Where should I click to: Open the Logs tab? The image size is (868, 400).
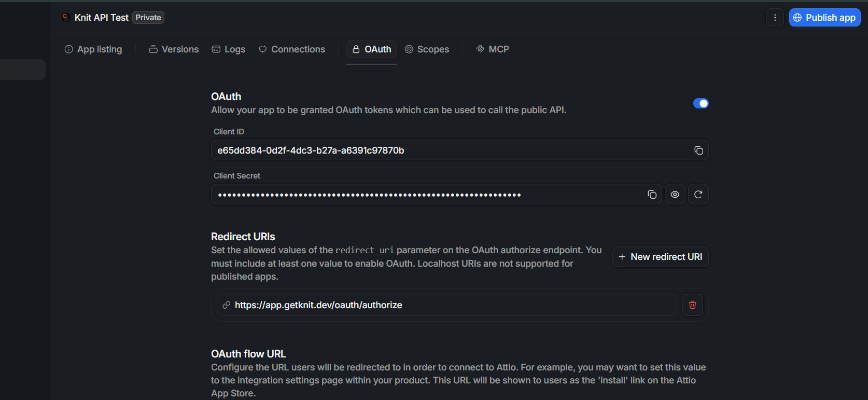pyautogui.click(x=229, y=49)
